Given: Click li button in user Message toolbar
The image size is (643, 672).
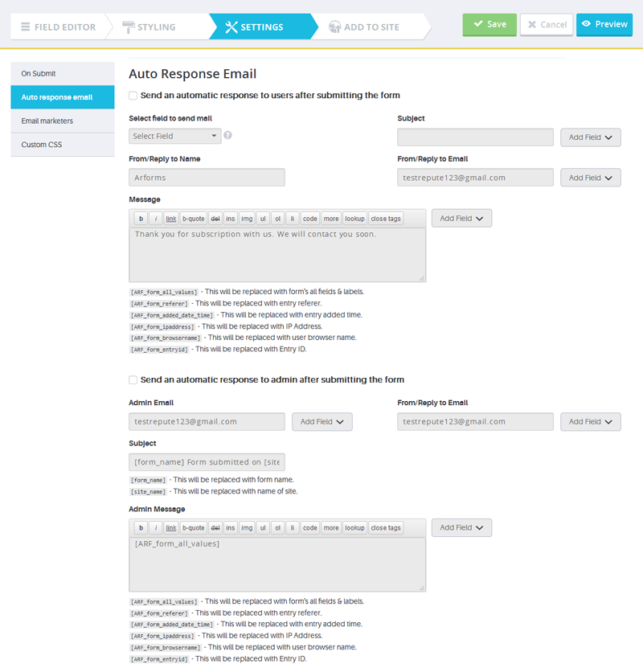Looking at the screenshot, I should point(292,219).
